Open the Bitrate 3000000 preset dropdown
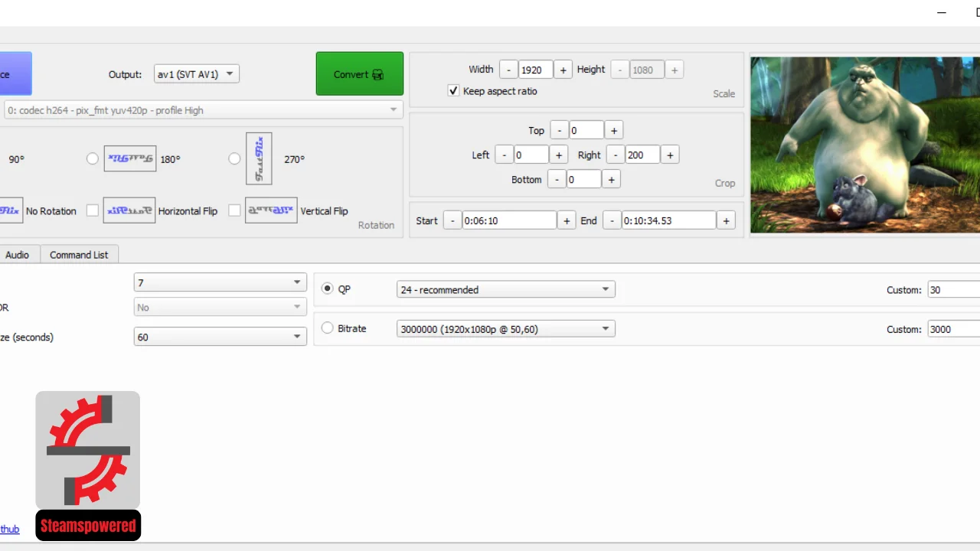The width and height of the screenshot is (980, 551). point(505,329)
